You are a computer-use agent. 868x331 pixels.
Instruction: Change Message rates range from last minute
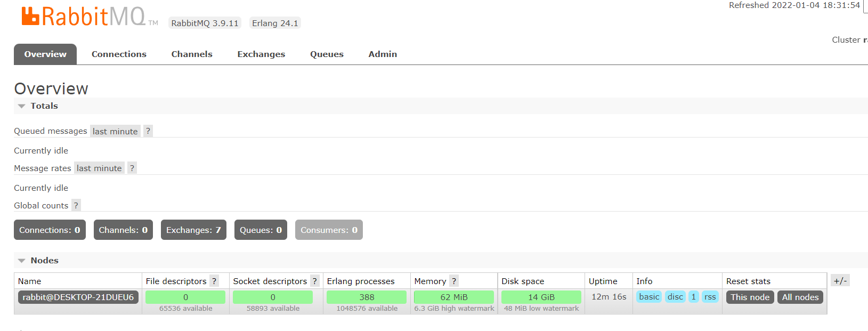coord(99,168)
